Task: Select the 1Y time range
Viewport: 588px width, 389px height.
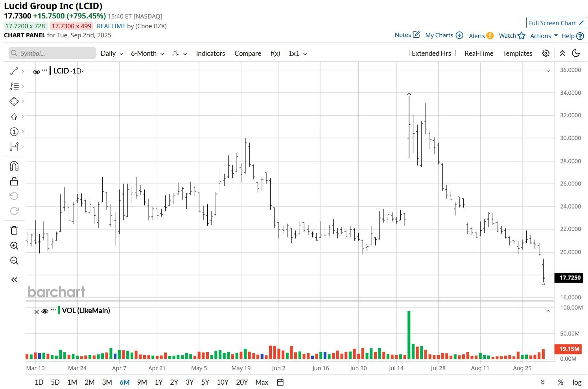Action: click(159, 382)
